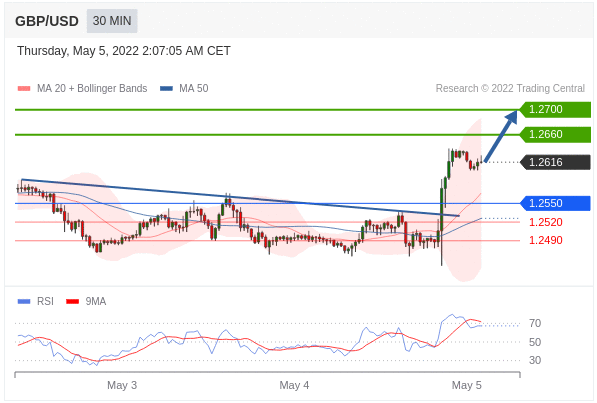This screenshot has width=597, height=403.
Task: Click the May 4 date axis label
Action: point(294,385)
